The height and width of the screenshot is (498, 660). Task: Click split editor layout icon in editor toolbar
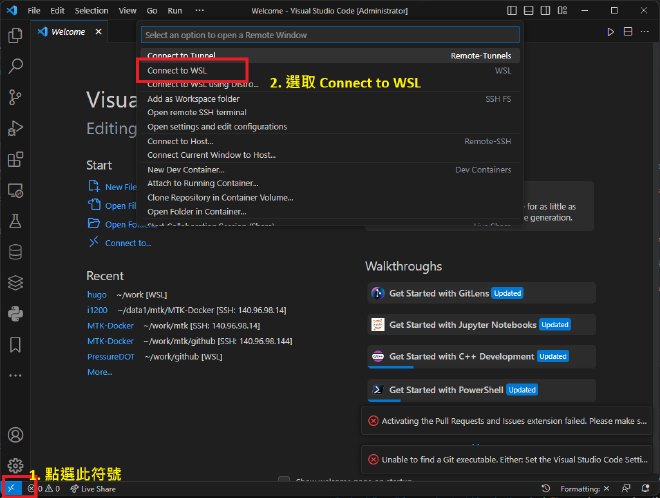point(628,32)
